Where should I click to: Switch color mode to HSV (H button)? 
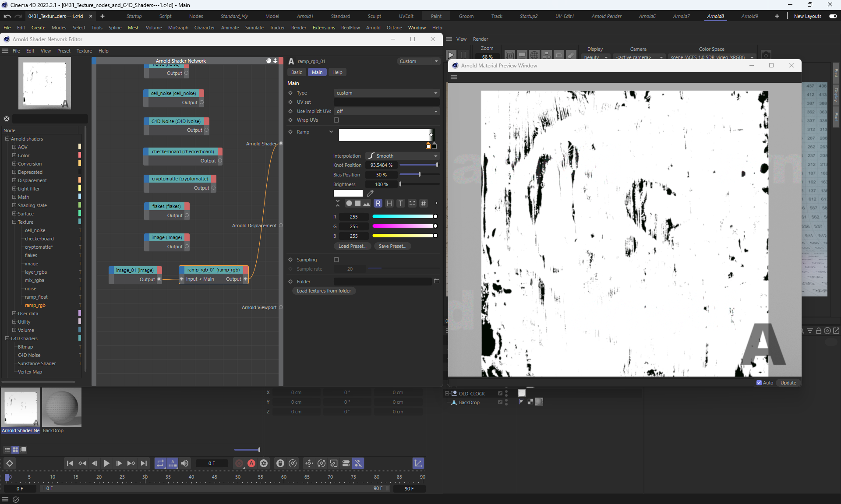tap(389, 203)
